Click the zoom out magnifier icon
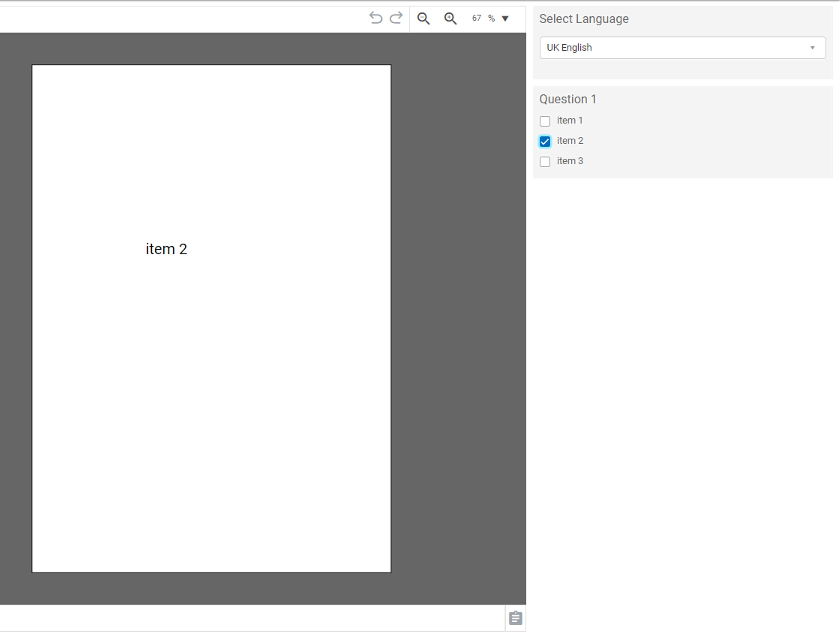The width and height of the screenshot is (840, 632). 423,18
